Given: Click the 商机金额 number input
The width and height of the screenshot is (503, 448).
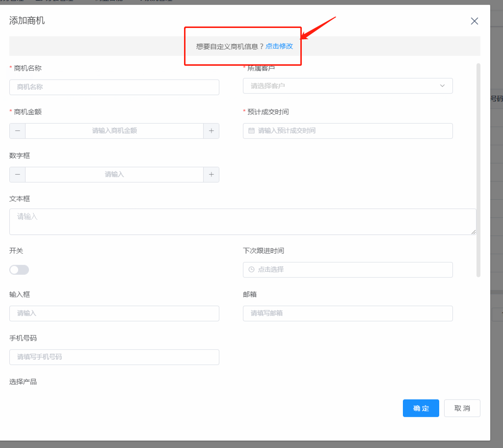Looking at the screenshot, I should coord(114,131).
